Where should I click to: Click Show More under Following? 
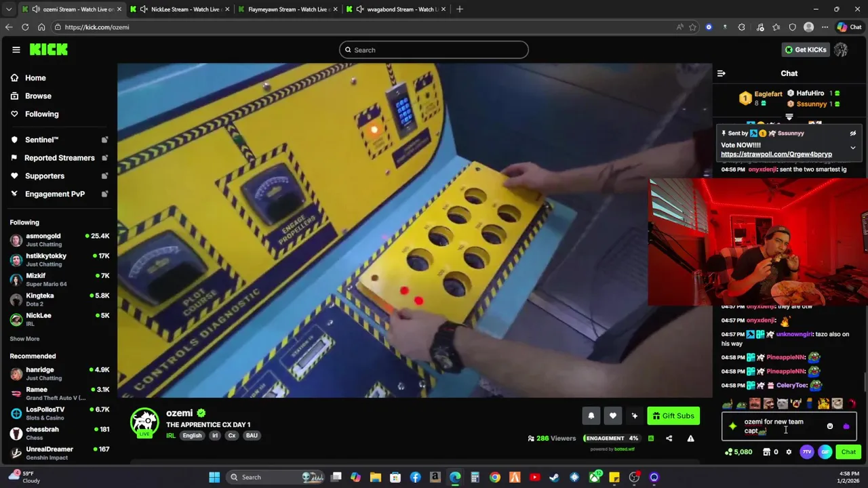(24, 339)
